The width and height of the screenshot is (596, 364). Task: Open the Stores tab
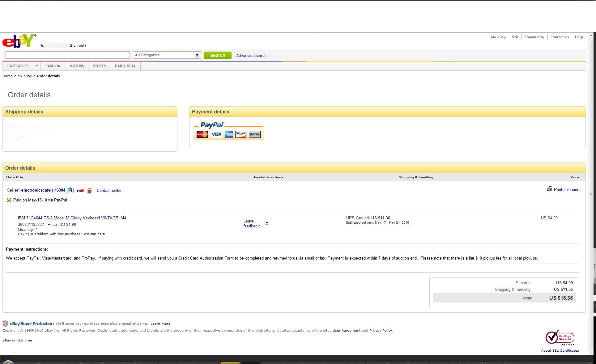(99, 66)
